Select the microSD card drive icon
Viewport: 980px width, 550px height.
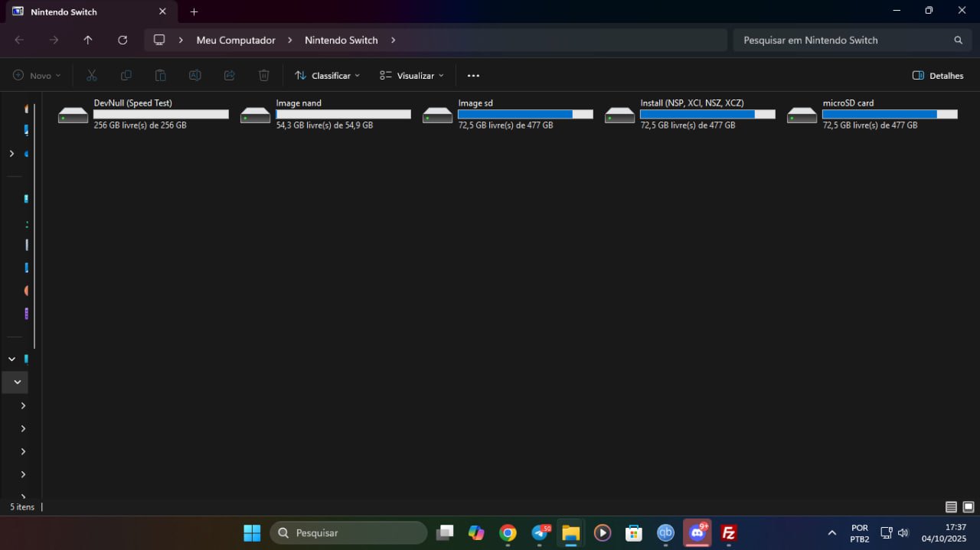pyautogui.click(x=802, y=115)
